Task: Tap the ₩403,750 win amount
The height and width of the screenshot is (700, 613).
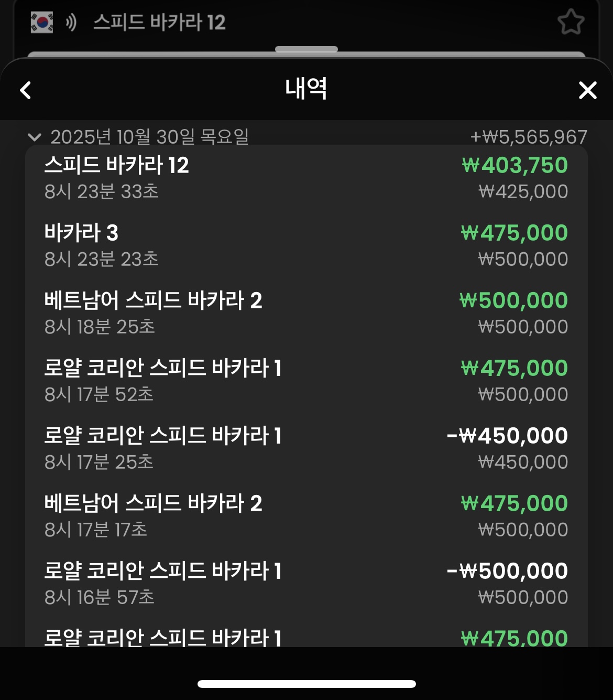Action: pos(515,165)
